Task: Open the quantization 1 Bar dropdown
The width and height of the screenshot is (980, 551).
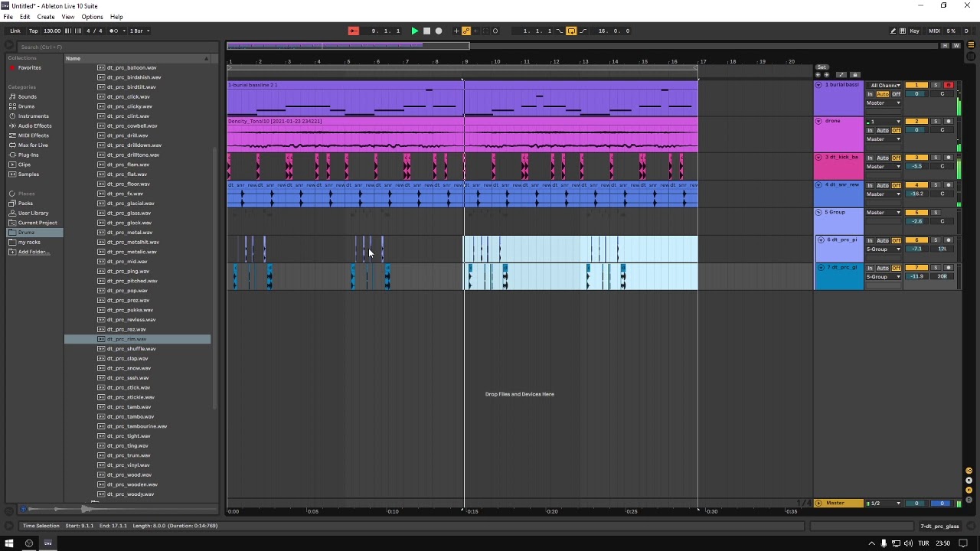Action: tap(139, 31)
